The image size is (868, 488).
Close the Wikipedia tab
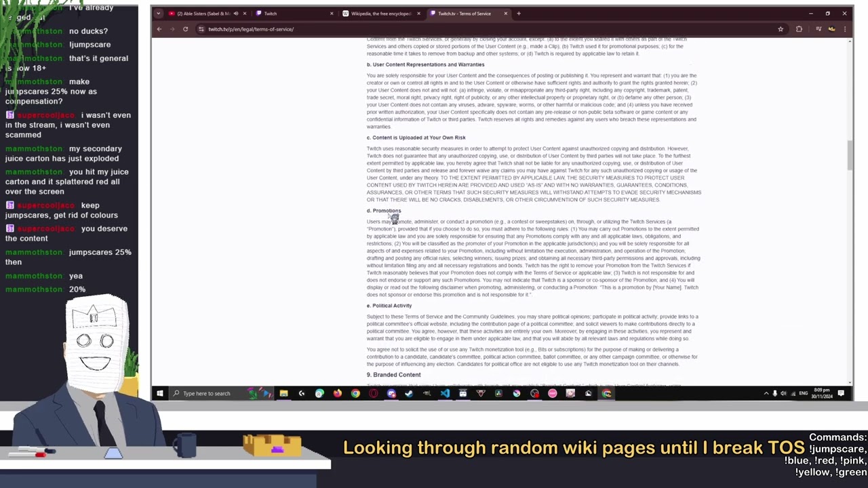pyautogui.click(x=418, y=14)
